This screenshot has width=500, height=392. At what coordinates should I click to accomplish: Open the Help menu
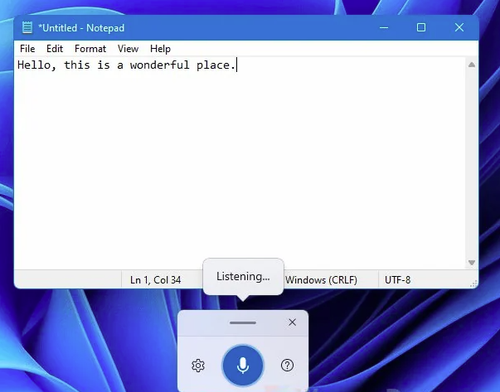tap(160, 49)
